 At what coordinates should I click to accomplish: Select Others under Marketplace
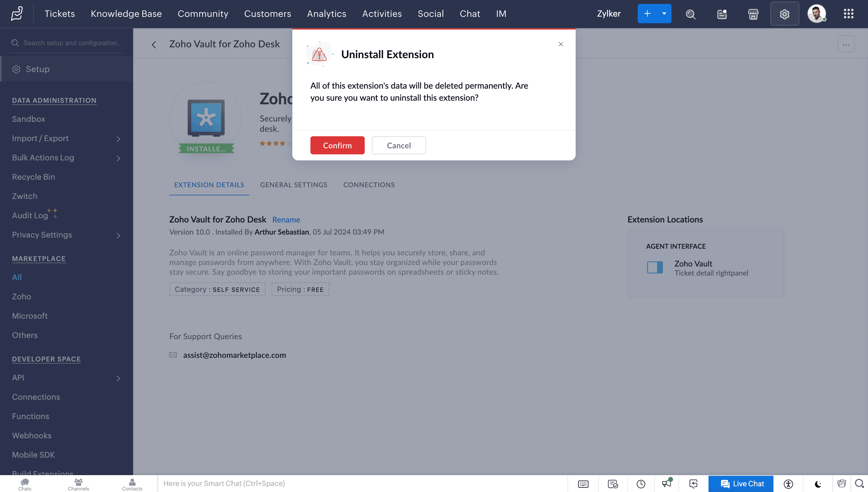click(25, 335)
